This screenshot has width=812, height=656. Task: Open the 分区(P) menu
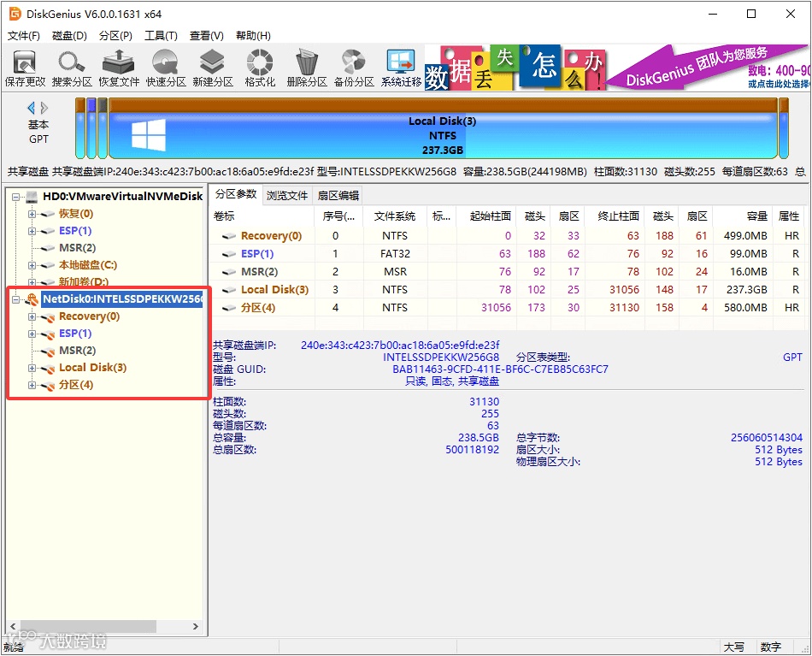115,36
